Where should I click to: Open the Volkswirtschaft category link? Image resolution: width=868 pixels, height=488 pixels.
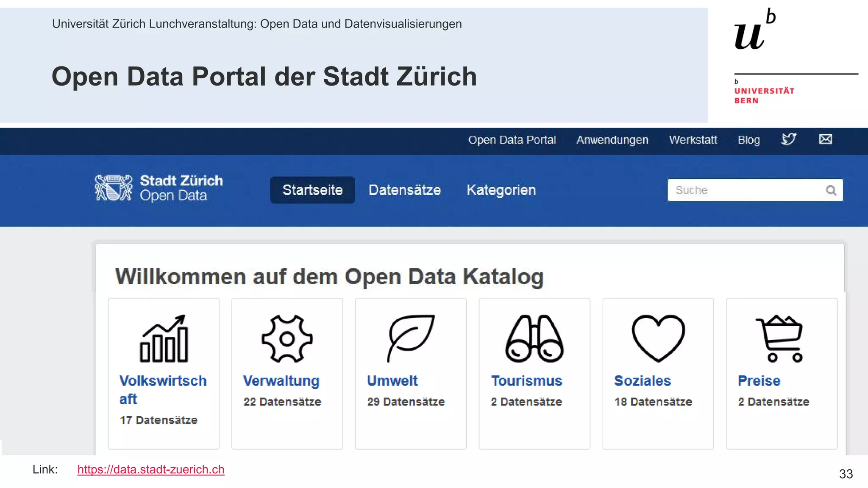click(x=163, y=390)
